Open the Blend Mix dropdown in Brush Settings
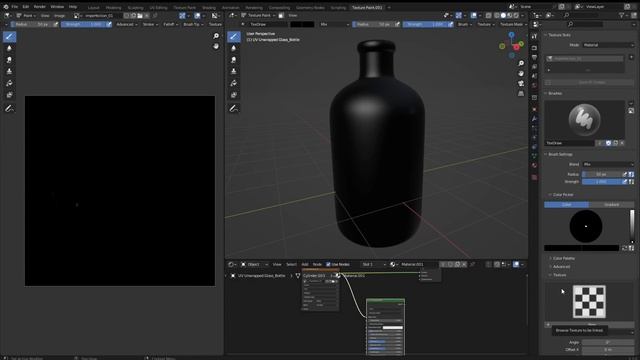This screenshot has height=360, width=640. [608, 164]
